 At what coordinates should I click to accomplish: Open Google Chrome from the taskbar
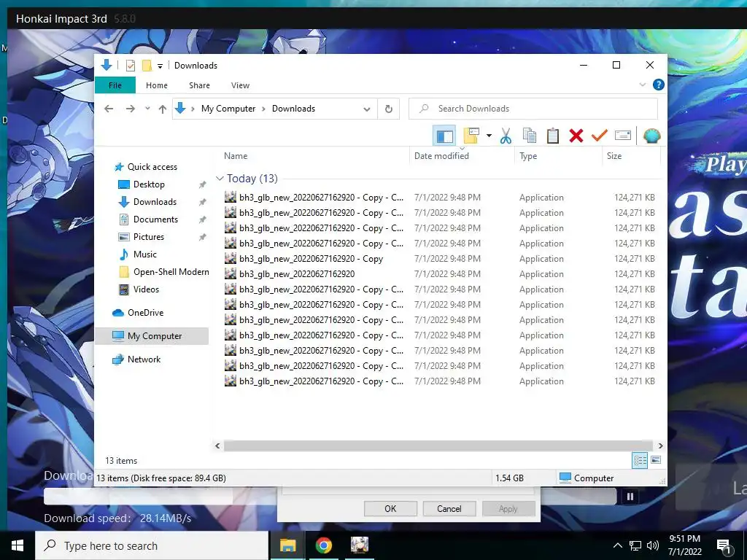tap(323, 545)
